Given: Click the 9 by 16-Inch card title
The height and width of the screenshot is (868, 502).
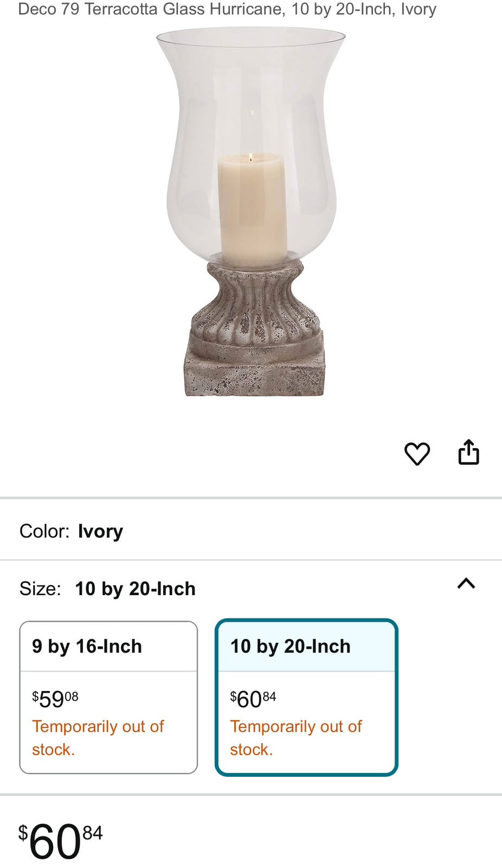Looking at the screenshot, I should (87, 646).
